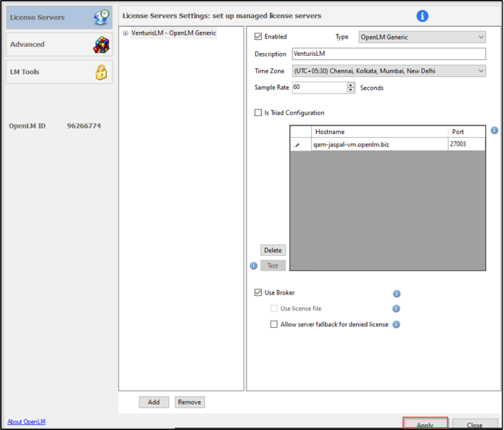The height and width of the screenshot is (430, 504).
Task: Click info icon next to Test button
Action: point(254,266)
